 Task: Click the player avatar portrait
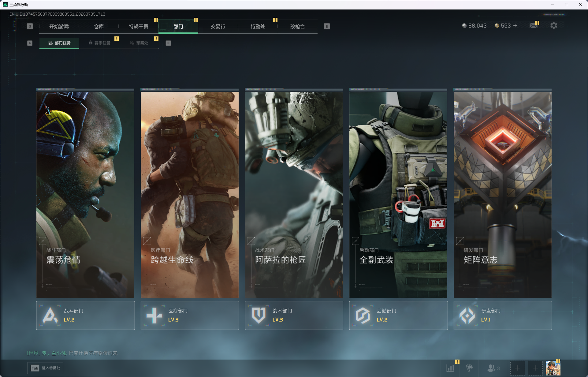click(x=553, y=368)
